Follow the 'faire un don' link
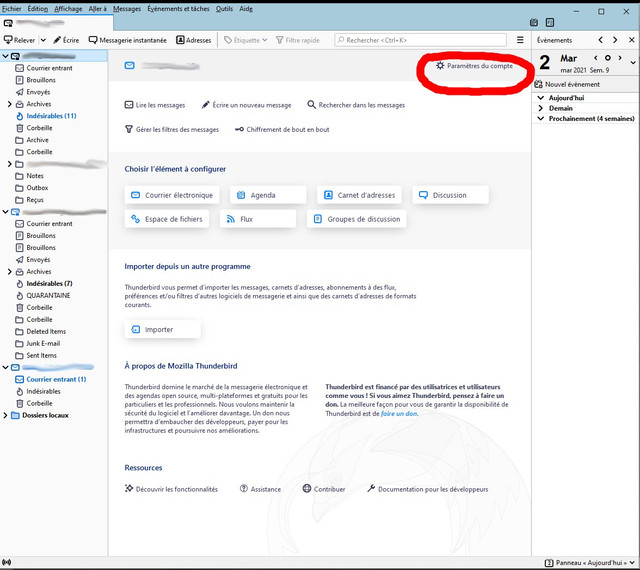Screen dimensions: 640x570 click(x=399, y=414)
